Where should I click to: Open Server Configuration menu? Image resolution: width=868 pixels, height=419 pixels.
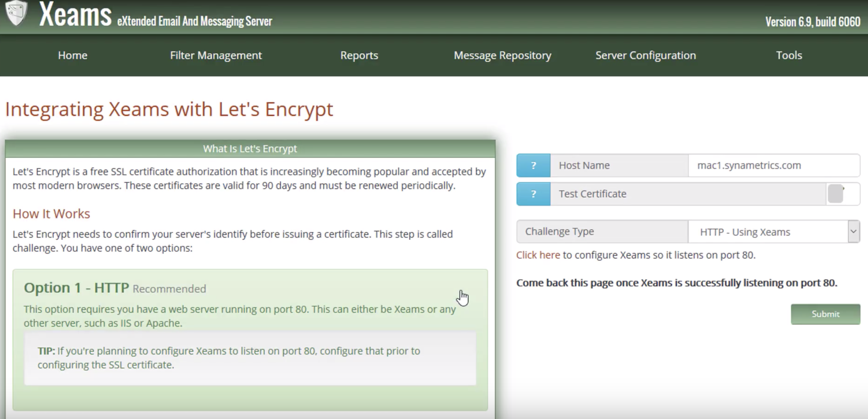pyautogui.click(x=646, y=55)
